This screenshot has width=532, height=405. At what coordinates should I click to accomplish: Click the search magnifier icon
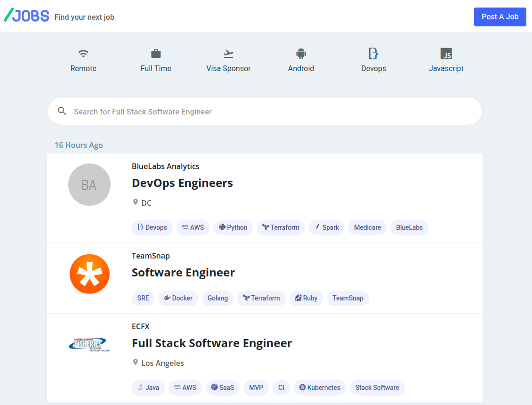tap(62, 111)
